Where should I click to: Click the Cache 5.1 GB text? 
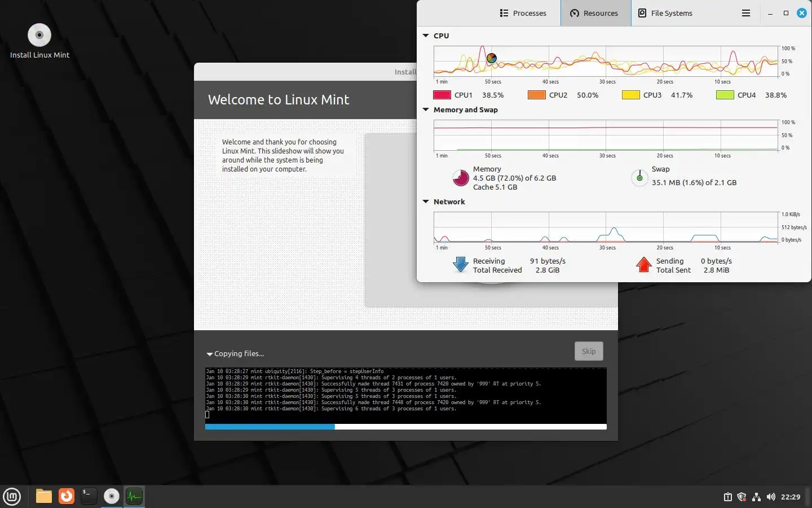[x=495, y=187]
